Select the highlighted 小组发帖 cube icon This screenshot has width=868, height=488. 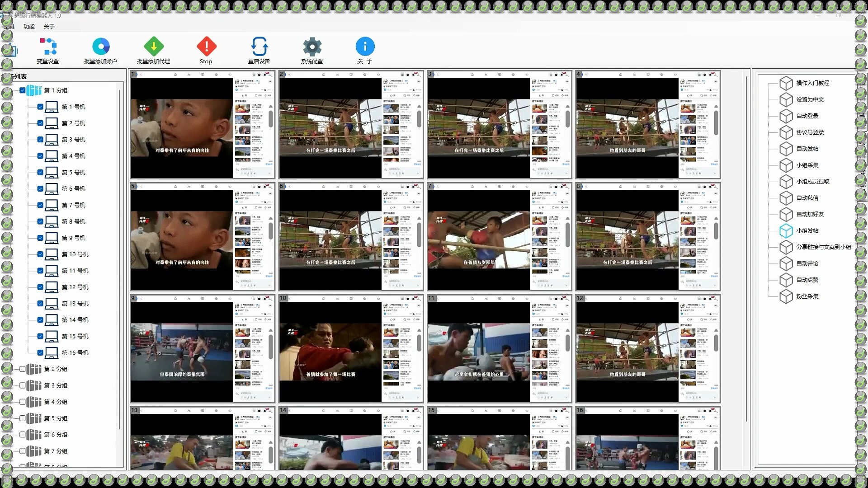[x=786, y=231]
